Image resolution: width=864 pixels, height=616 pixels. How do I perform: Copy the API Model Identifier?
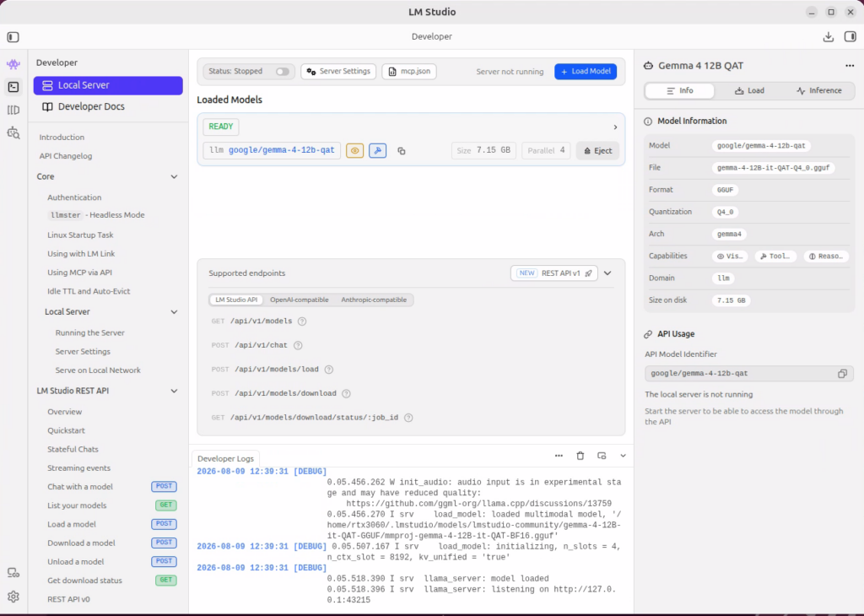tap(843, 374)
